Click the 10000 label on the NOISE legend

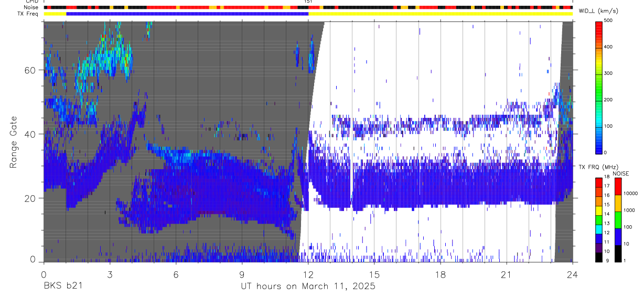(x=630, y=193)
